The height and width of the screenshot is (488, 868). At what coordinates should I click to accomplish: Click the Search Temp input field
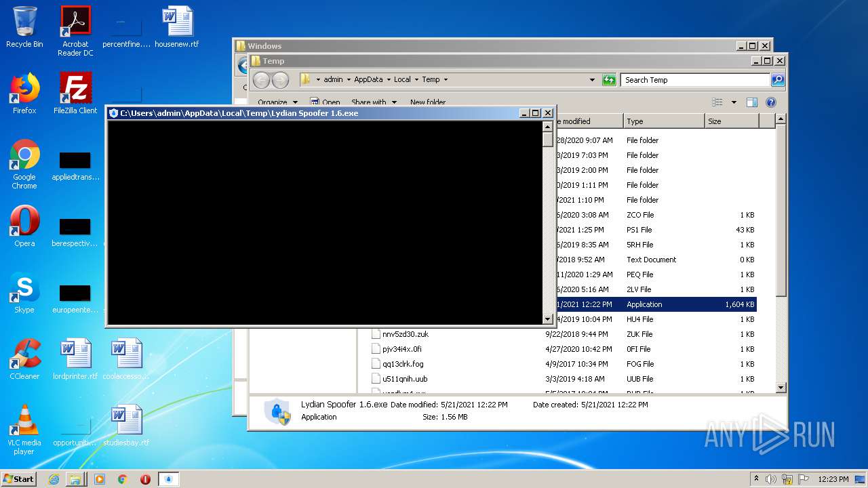click(695, 80)
